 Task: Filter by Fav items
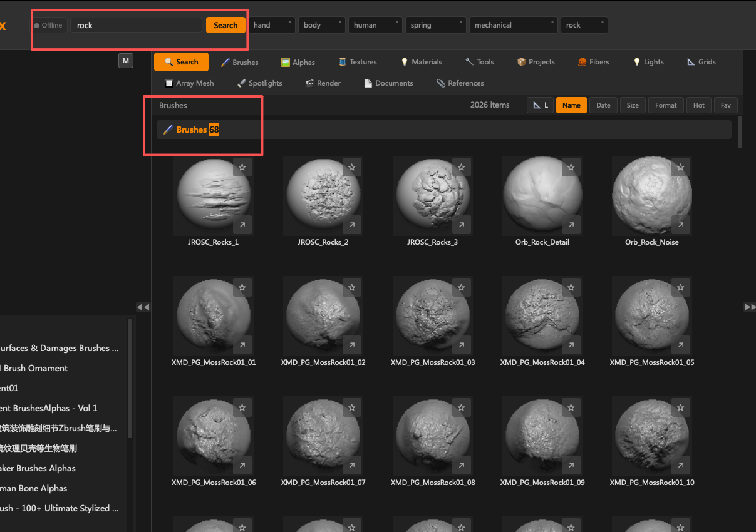[726, 105]
